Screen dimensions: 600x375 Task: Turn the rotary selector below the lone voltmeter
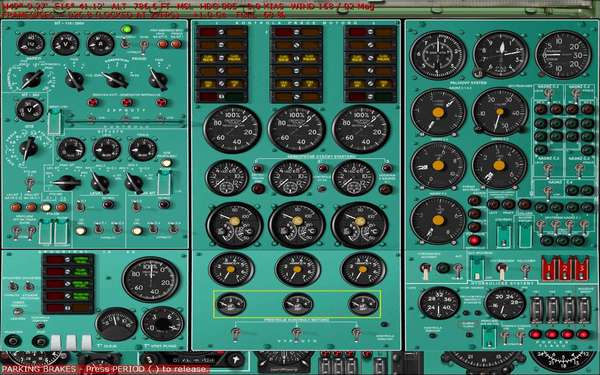tap(29, 147)
